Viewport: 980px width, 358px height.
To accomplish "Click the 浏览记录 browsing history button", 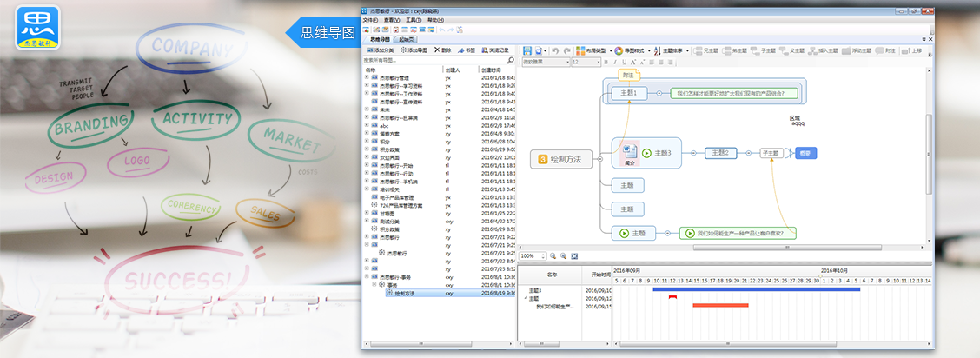I will click(495, 50).
